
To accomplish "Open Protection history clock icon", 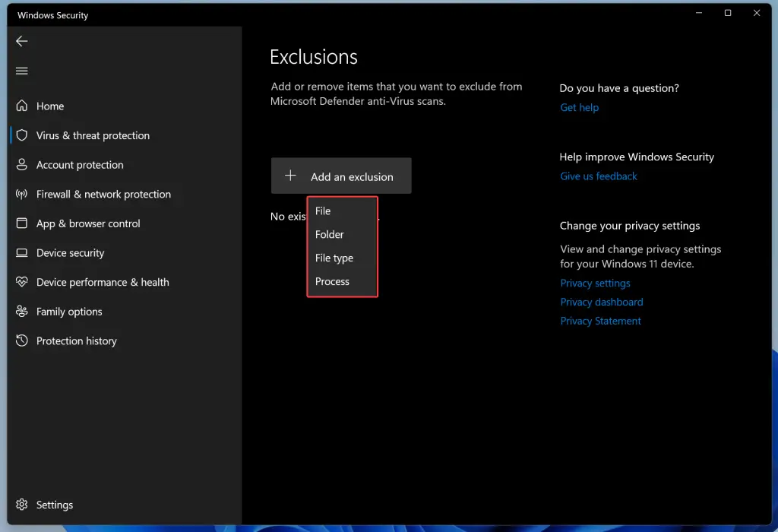I will click(21, 340).
